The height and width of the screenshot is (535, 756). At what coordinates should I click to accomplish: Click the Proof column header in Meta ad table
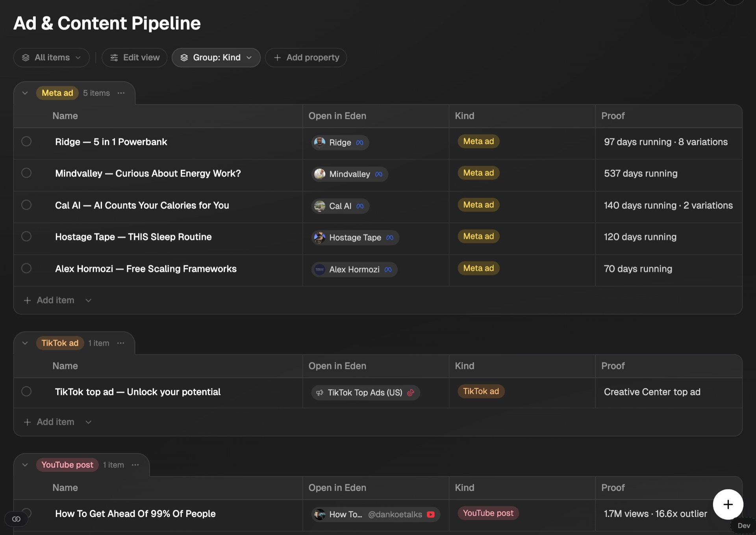(613, 116)
